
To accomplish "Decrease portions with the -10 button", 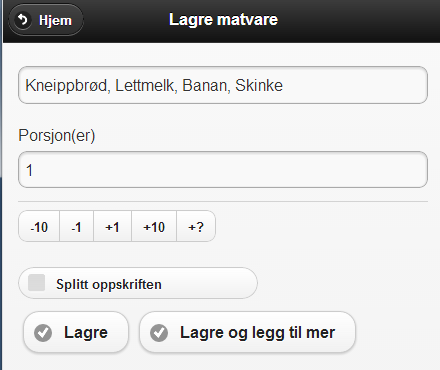I will 39,227.
